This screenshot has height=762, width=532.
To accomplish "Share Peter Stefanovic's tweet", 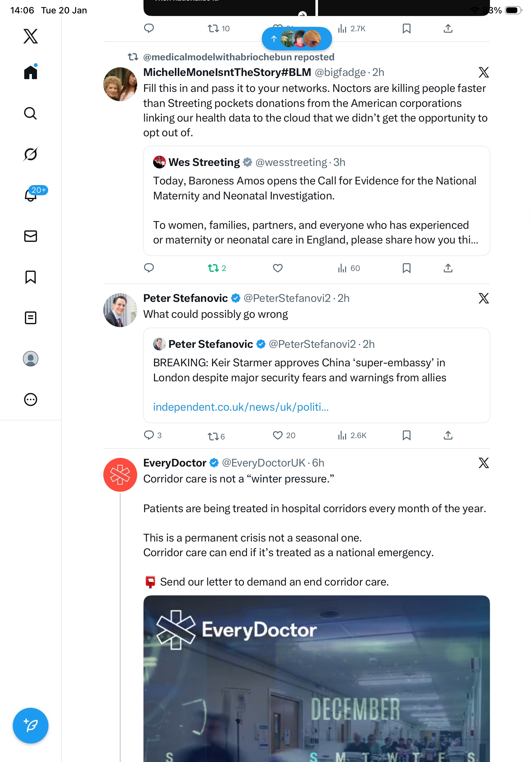I will (x=448, y=435).
